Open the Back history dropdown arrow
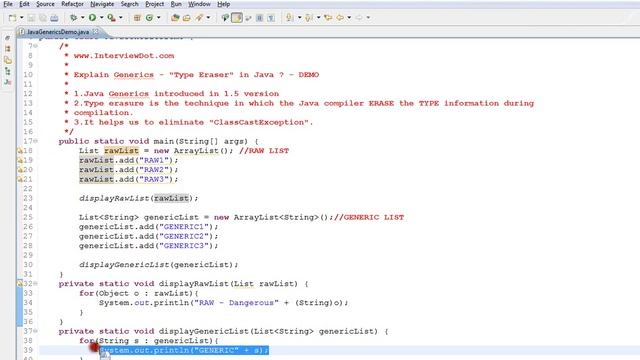 click(x=349, y=18)
